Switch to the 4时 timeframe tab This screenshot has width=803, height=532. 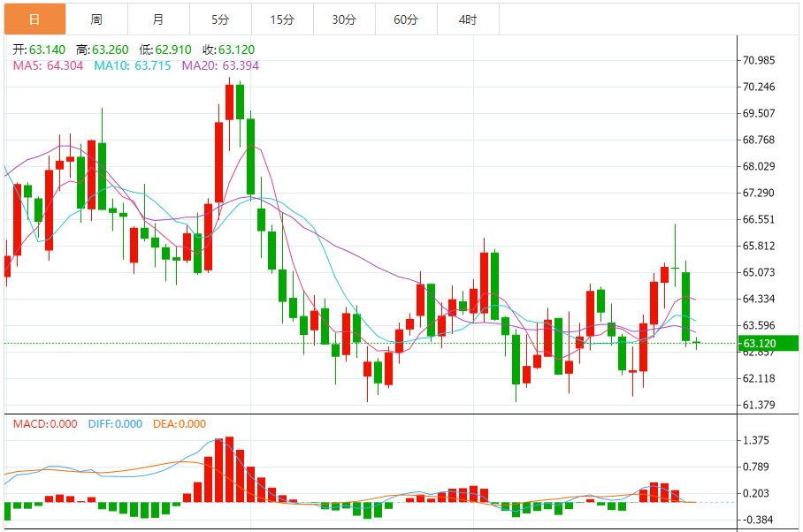[468, 19]
